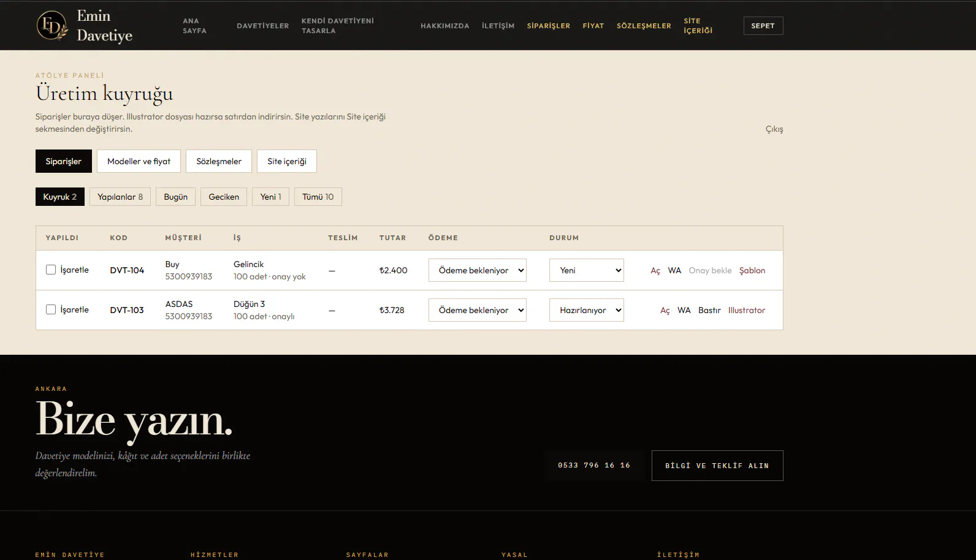Image resolution: width=976 pixels, height=560 pixels.
Task: Open SİTE İÇERİĞİ in the navbar
Action: [698, 26]
